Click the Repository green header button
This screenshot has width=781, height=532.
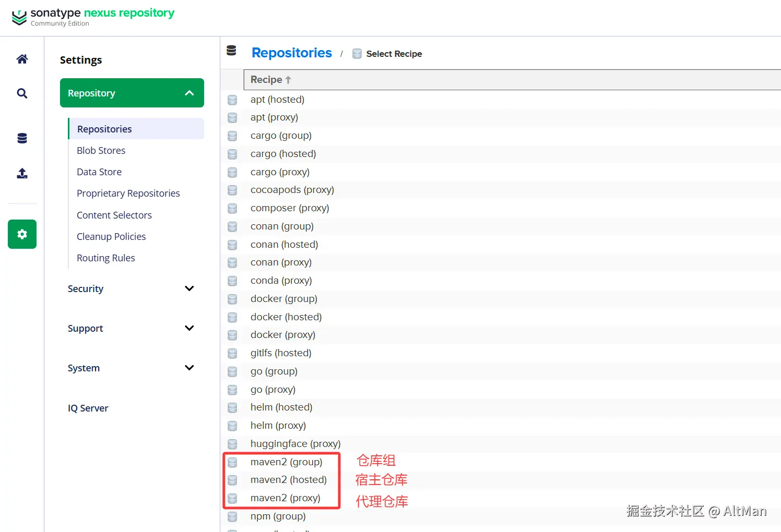point(132,93)
